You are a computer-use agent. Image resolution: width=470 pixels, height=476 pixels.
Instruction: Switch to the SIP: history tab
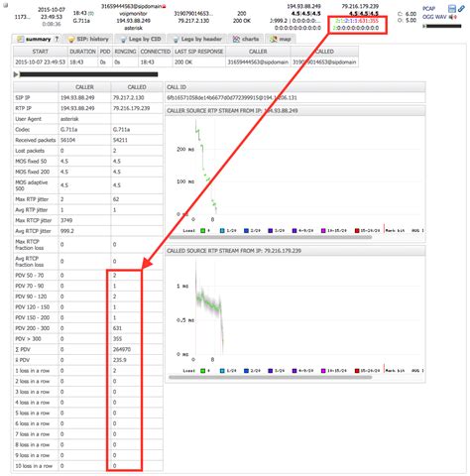click(88, 39)
